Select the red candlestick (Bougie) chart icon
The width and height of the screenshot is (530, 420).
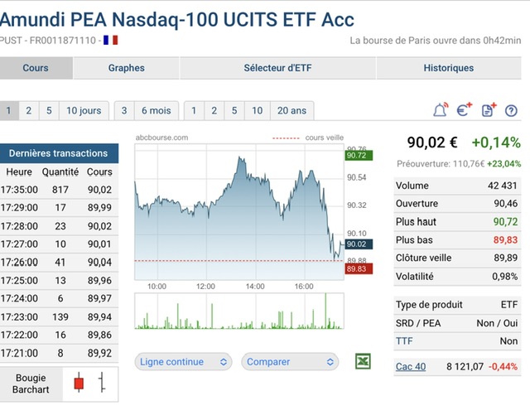79,383
